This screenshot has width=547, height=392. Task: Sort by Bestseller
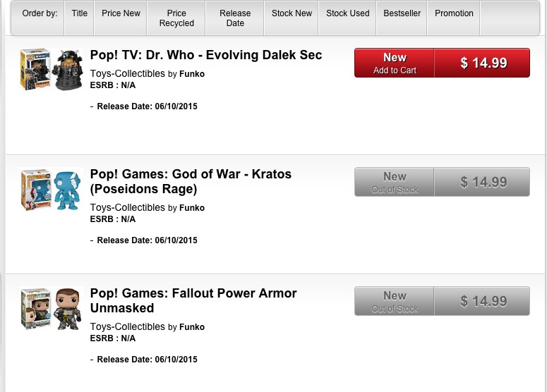coord(402,13)
